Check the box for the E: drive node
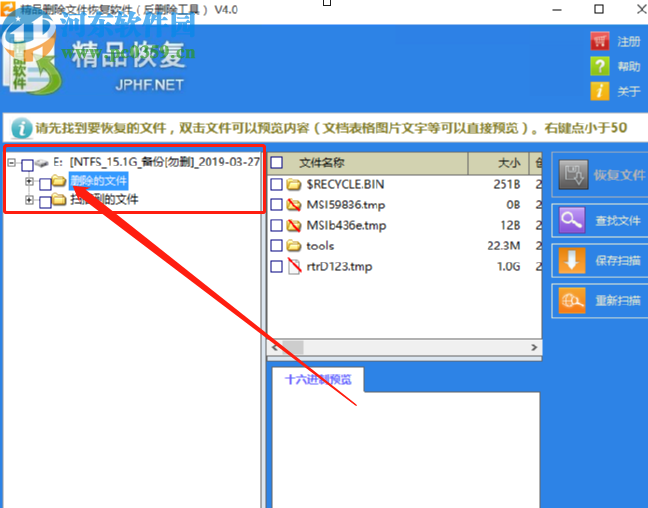This screenshot has height=508, width=648. tap(27, 165)
